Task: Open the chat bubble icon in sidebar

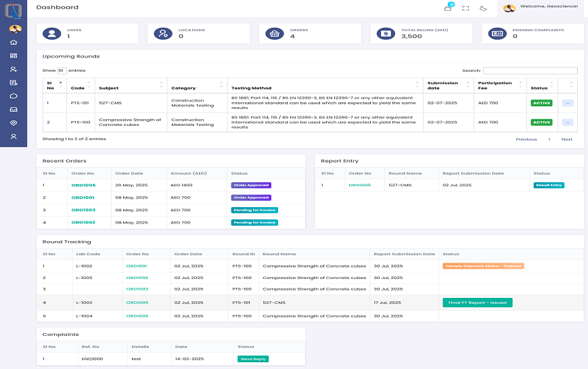Action: [14, 96]
